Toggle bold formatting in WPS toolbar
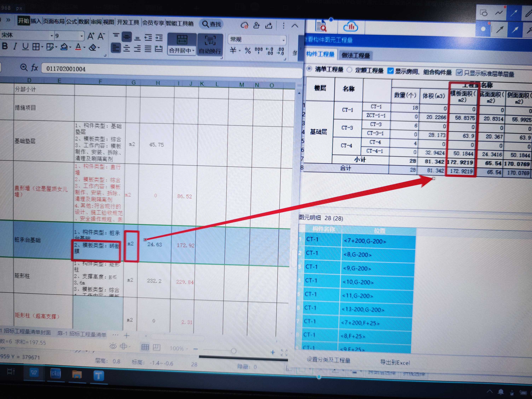Viewport: 532px width, 399px height. (x=5, y=46)
